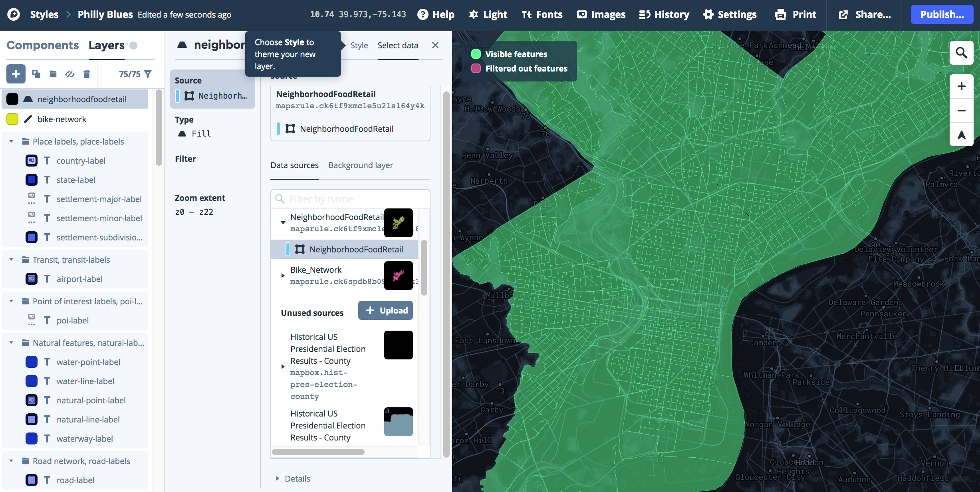This screenshot has height=492, width=980.
Task: Open the Background layer tab
Action: coord(361,165)
